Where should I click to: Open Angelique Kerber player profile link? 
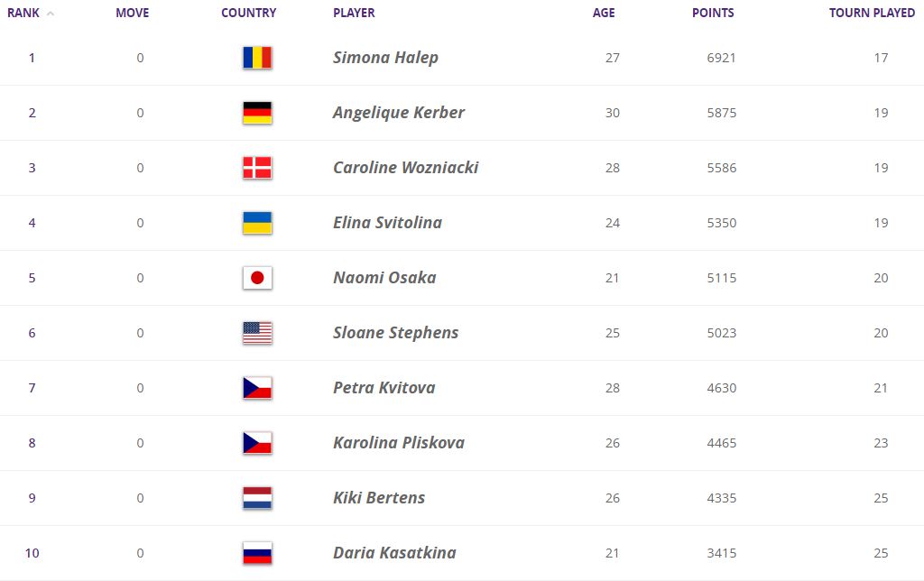399,113
